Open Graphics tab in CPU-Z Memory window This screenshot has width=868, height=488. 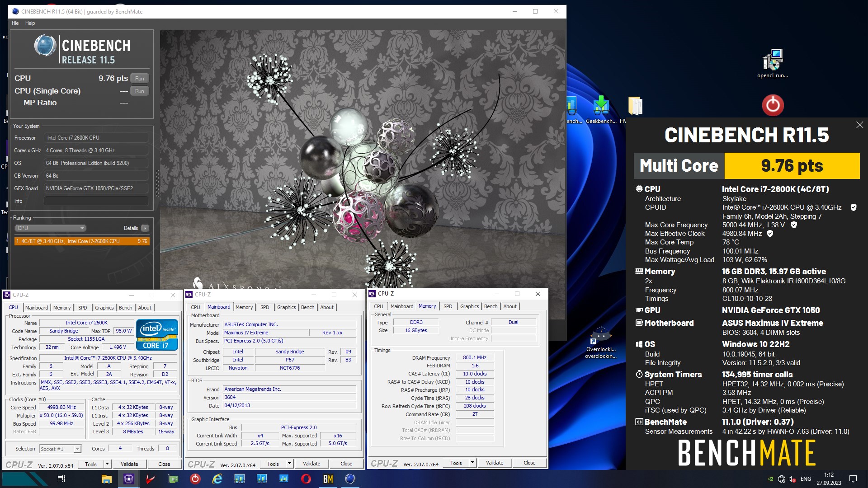(x=469, y=306)
